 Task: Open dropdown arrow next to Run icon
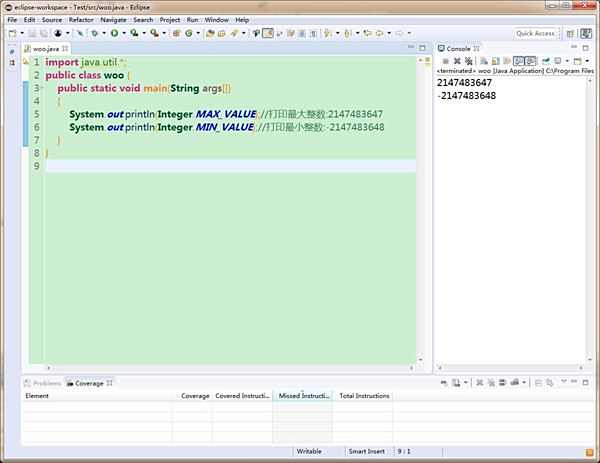(124, 34)
